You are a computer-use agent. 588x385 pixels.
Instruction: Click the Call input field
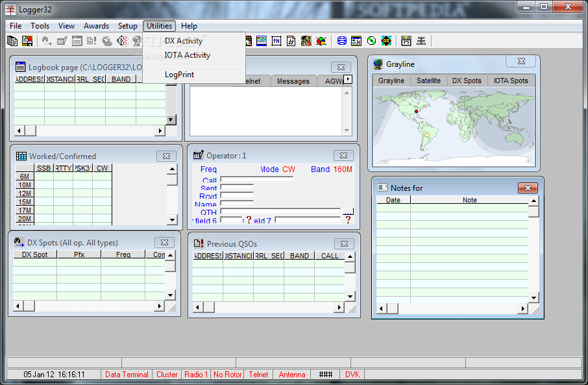coord(257,179)
